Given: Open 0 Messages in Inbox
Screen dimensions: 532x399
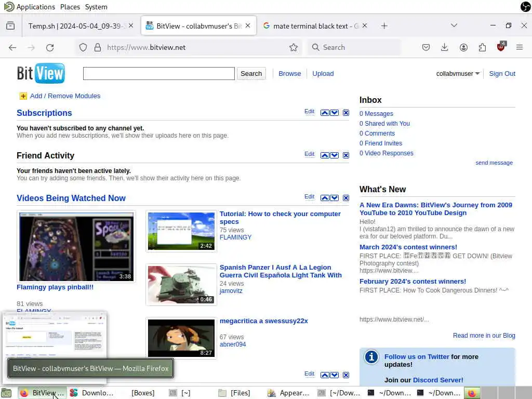Looking at the screenshot, I should click(376, 114).
